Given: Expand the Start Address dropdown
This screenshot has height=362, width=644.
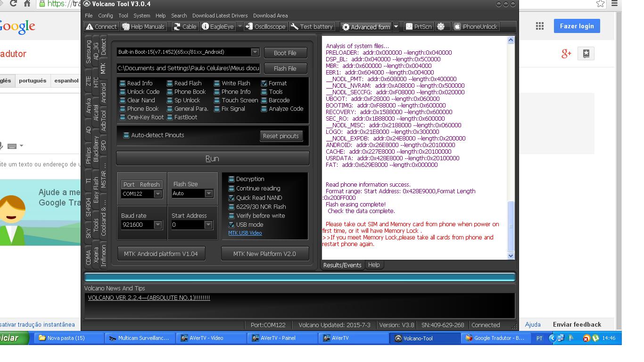Looking at the screenshot, I should (208, 225).
